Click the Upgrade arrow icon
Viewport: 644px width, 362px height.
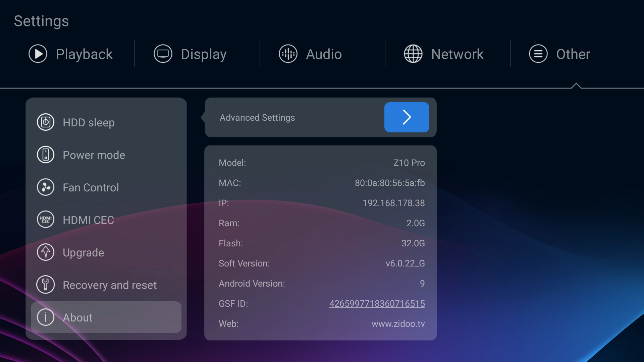coord(46,252)
